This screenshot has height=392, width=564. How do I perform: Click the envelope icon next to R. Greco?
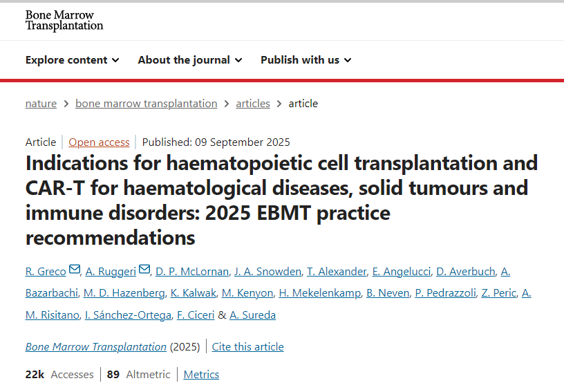(x=75, y=270)
